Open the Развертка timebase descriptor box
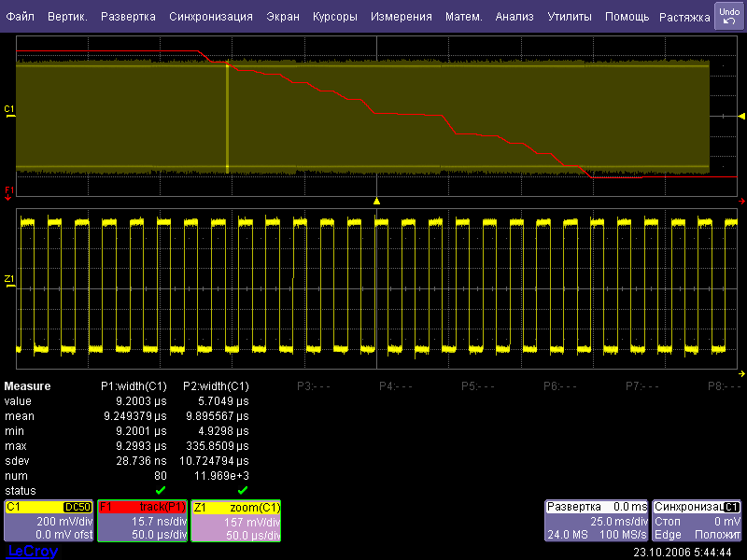The height and width of the screenshot is (560, 747). tap(597, 521)
